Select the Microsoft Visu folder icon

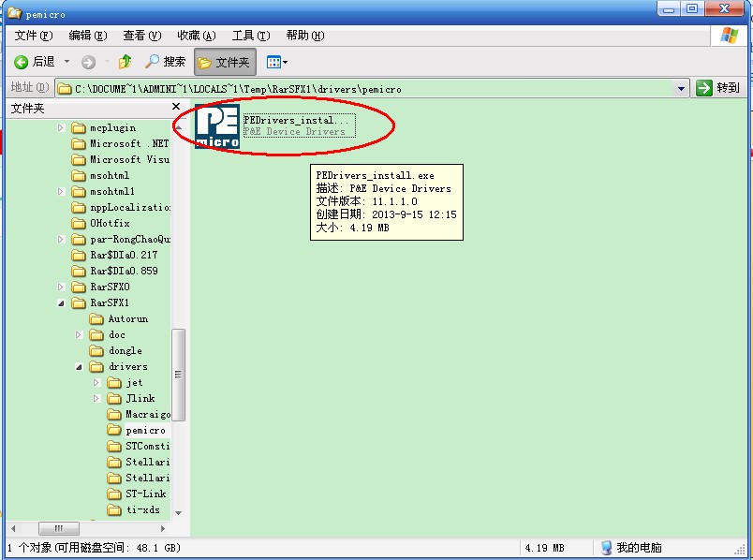click(79, 159)
